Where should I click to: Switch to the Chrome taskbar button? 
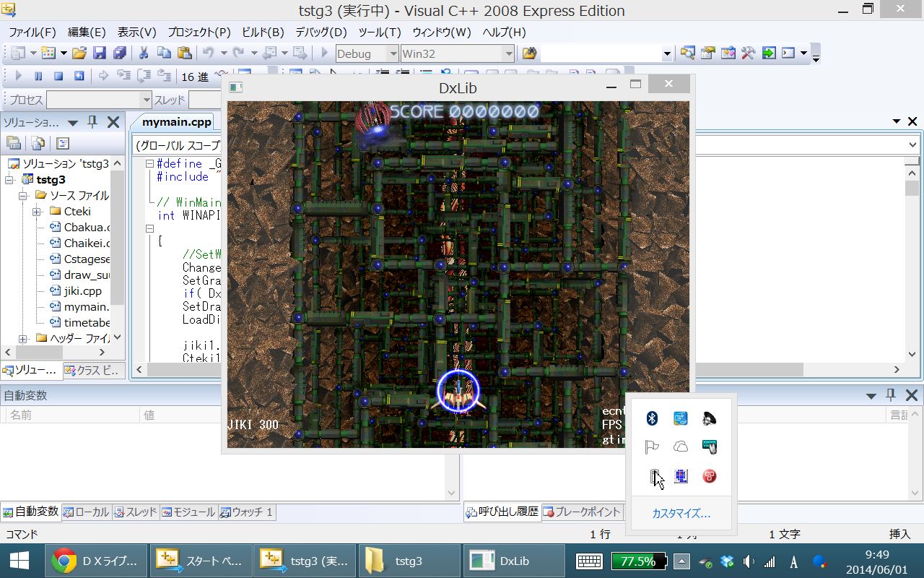(96, 561)
